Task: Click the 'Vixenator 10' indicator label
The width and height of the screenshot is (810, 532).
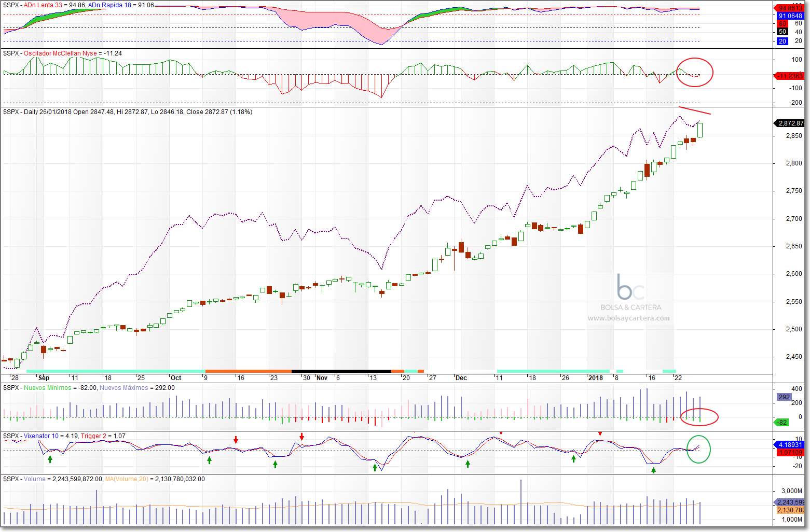Action: click(42, 436)
